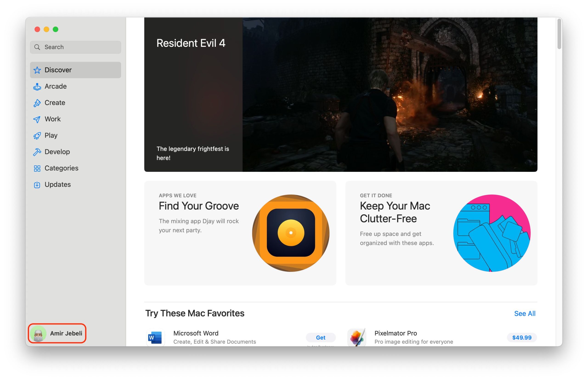Click the Arcade joystick icon
Image resolution: width=588 pixels, height=380 pixels.
[x=37, y=87]
